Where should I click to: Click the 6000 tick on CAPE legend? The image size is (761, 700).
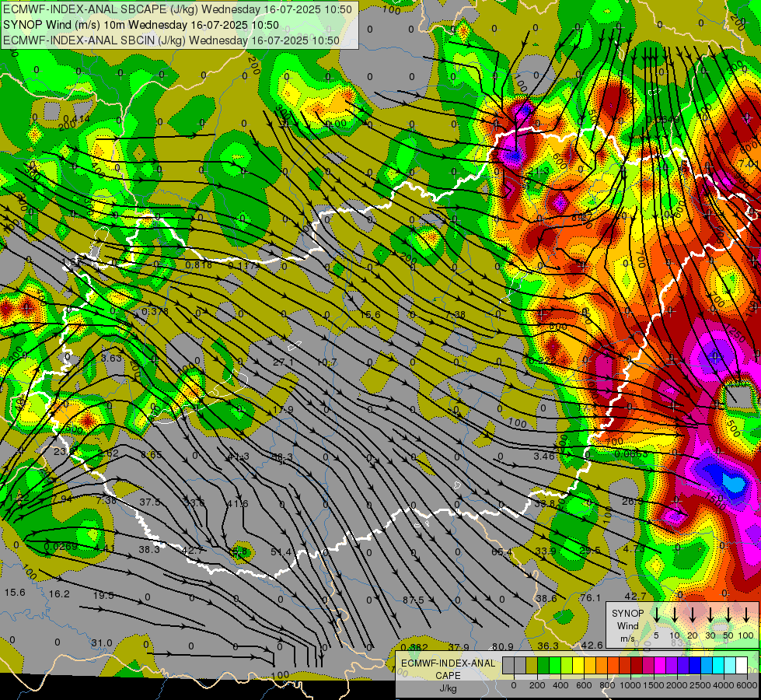click(x=747, y=685)
